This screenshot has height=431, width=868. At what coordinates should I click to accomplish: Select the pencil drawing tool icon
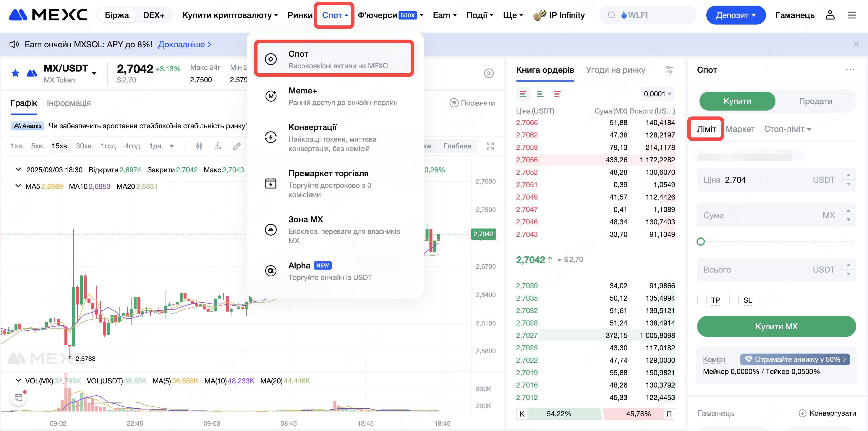[x=237, y=146]
